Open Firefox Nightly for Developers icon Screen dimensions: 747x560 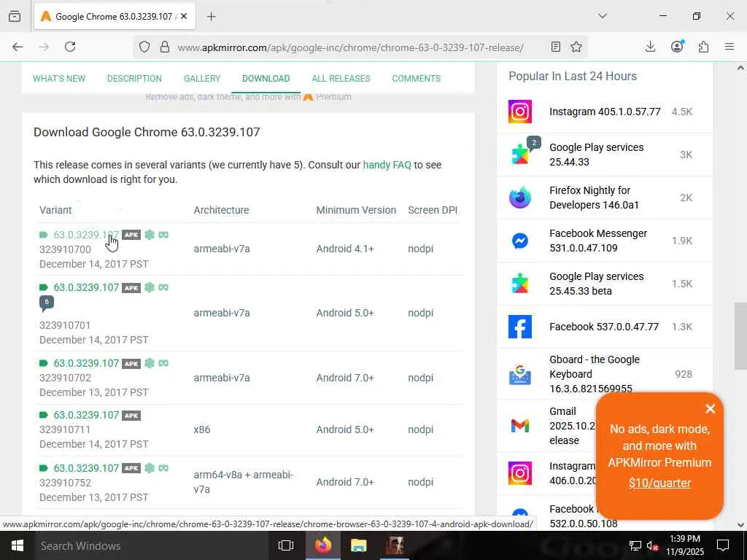(x=519, y=198)
